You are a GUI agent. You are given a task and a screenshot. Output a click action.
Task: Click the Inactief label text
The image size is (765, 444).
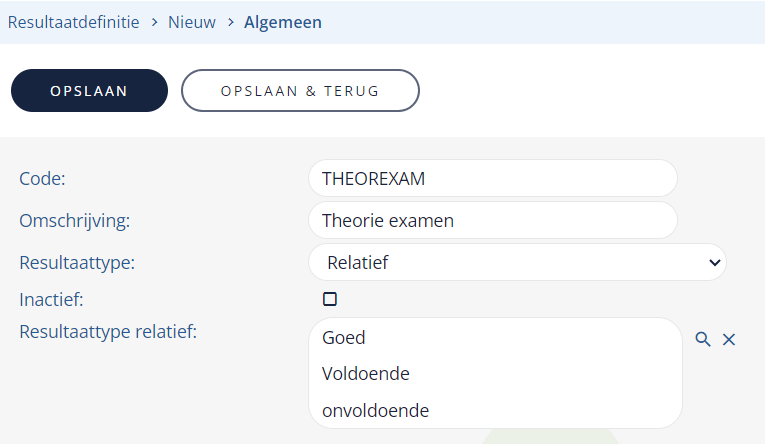pyautogui.click(x=51, y=300)
